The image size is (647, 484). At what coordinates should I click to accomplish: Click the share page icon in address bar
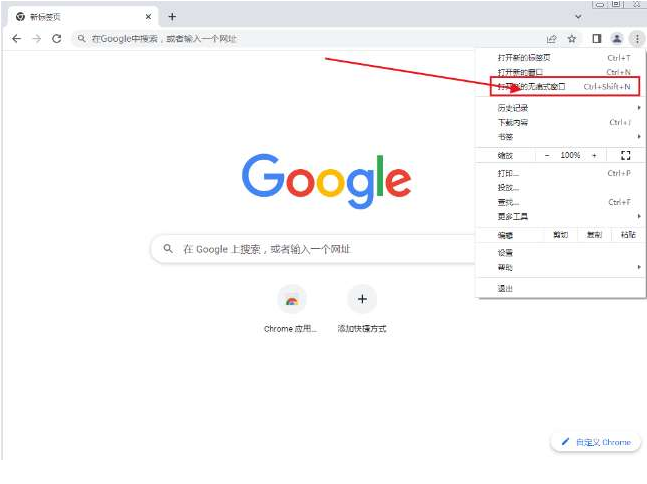(551, 39)
